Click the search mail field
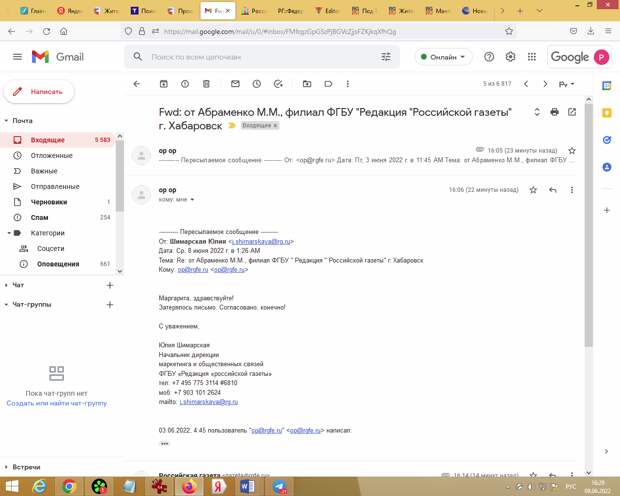The image size is (620, 496). click(x=265, y=57)
